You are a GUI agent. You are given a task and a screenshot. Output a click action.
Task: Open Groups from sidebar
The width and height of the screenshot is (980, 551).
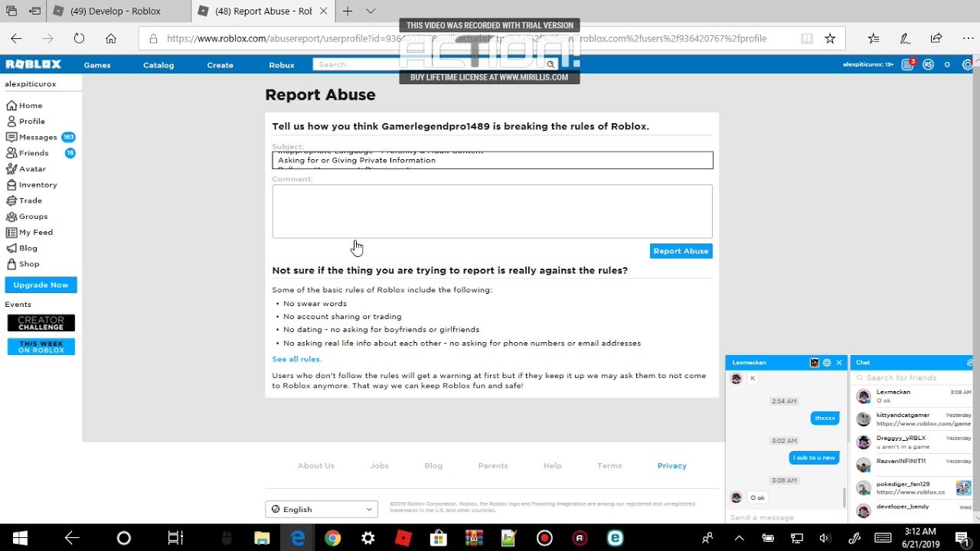(27, 217)
